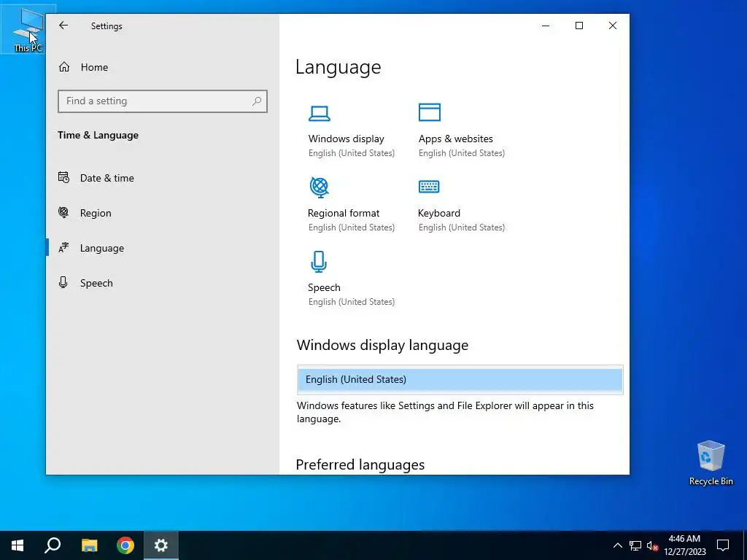The width and height of the screenshot is (747, 560).
Task: Click the Keyboard icon tile
Action: coord(429,187)
